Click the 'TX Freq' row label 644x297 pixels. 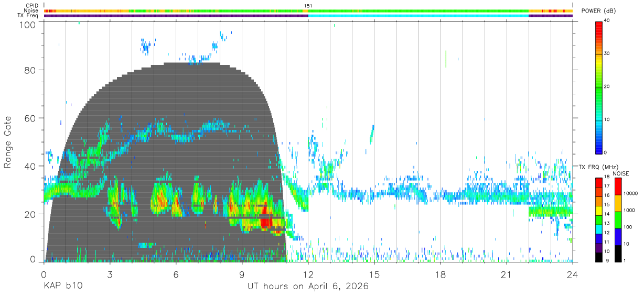click(28, 15)
